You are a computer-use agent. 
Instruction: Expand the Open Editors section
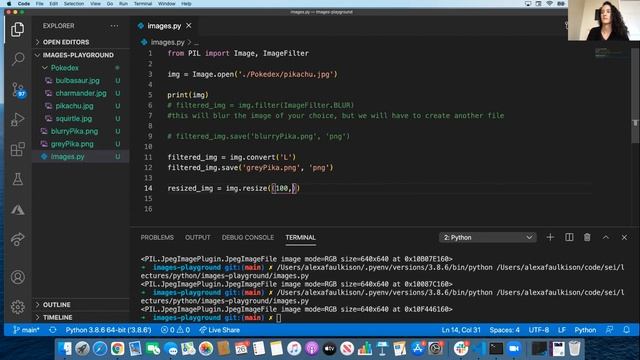pyautogui.click(x=65, y=42)
